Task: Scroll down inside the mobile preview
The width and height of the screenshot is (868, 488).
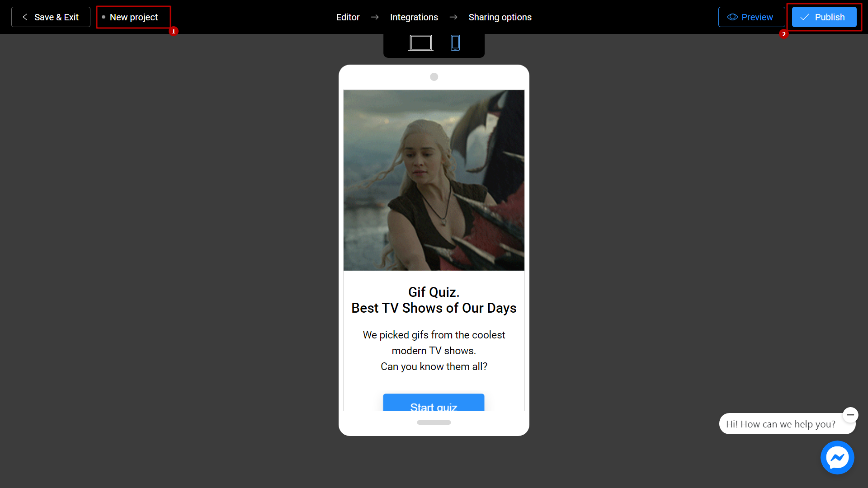Action: (434, 422)
